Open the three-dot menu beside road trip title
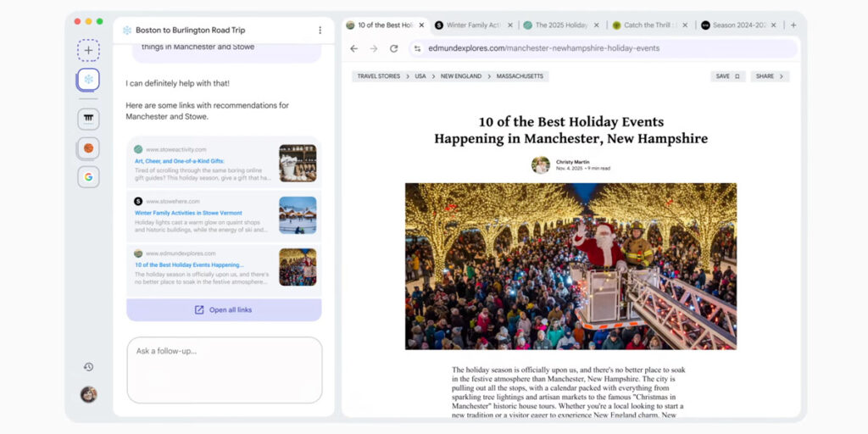 click(x=320, y=31)
